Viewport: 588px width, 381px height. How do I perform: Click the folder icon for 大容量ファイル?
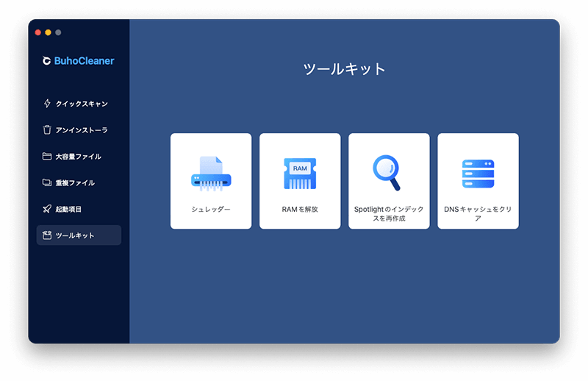[47, 156]
